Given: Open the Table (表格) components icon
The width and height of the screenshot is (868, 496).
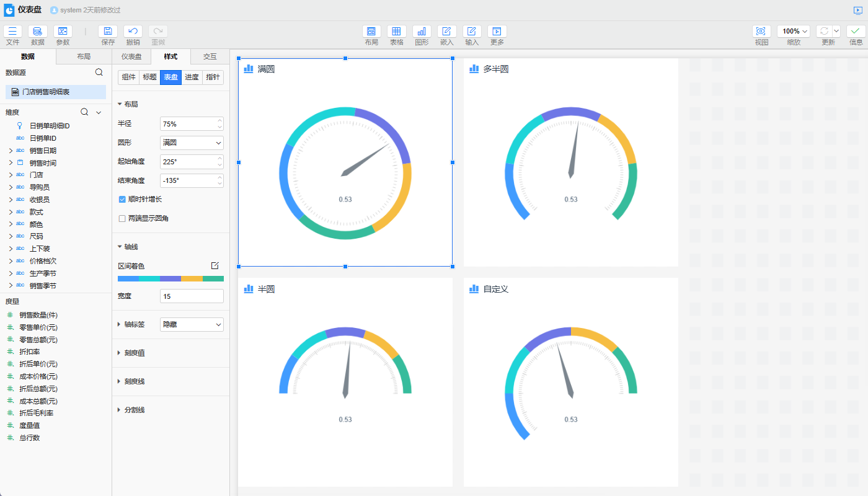Looking at the screenshot, I should [397, 32].
